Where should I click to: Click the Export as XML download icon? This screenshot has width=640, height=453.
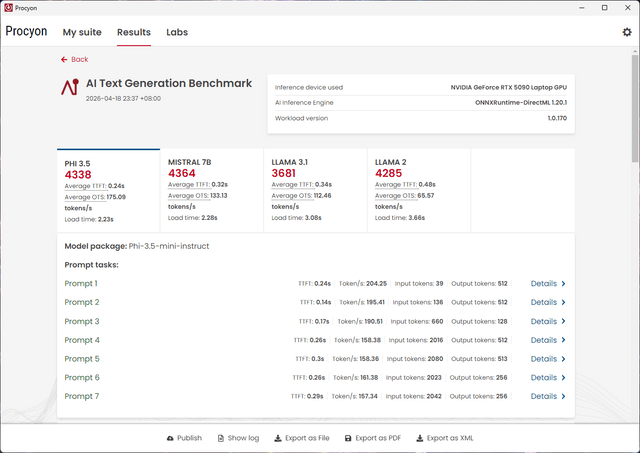[x=420, y=438]
